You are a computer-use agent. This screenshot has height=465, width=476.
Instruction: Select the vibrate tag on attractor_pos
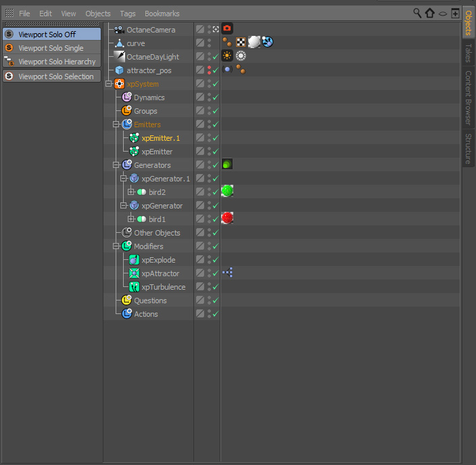click(227, 69)
